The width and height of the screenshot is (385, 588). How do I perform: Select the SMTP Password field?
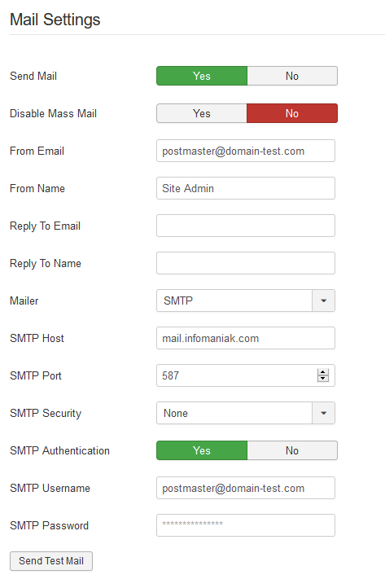(246, 525)
